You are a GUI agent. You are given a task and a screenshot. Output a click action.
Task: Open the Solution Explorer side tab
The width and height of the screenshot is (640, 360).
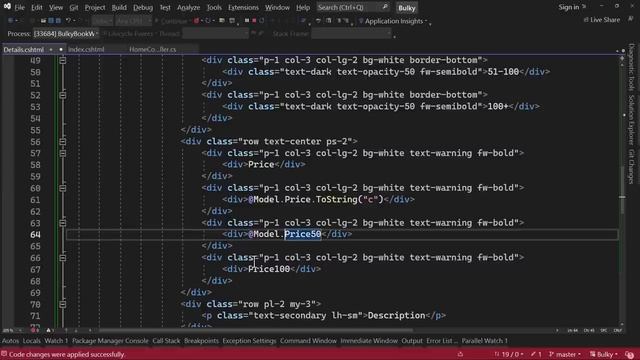point(631,120)
